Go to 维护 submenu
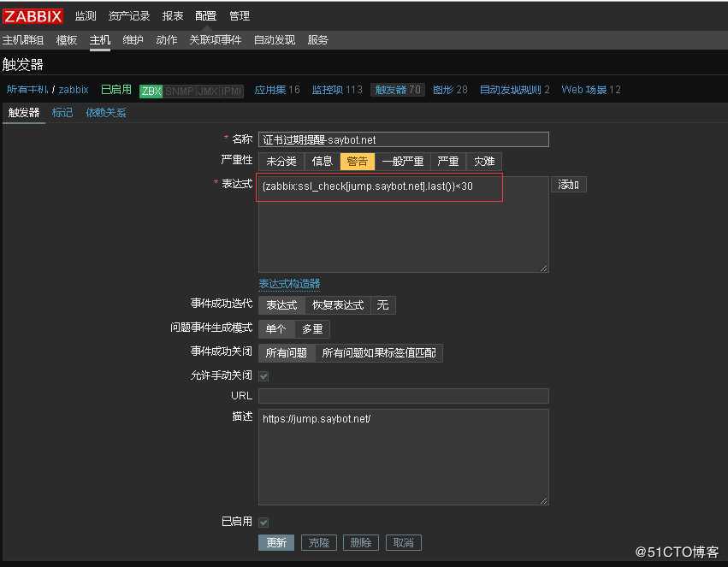The height and width of the screenshot is (567, 728). point(133,40)
